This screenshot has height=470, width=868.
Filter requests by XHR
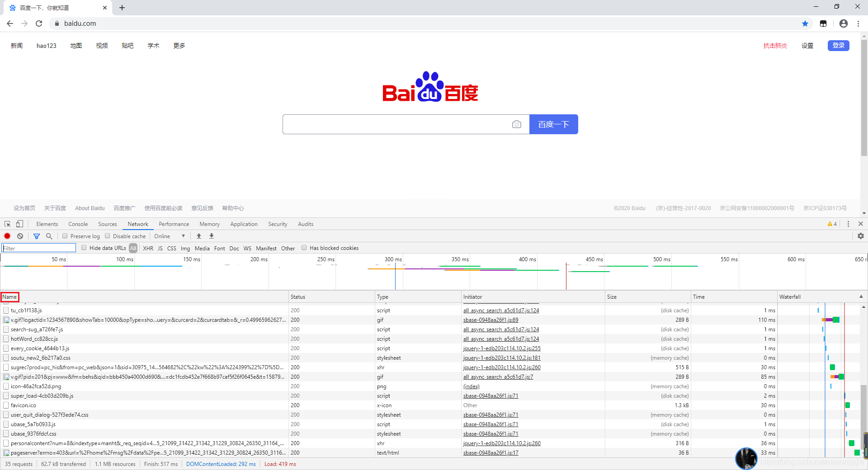click(x=148, y=248)
